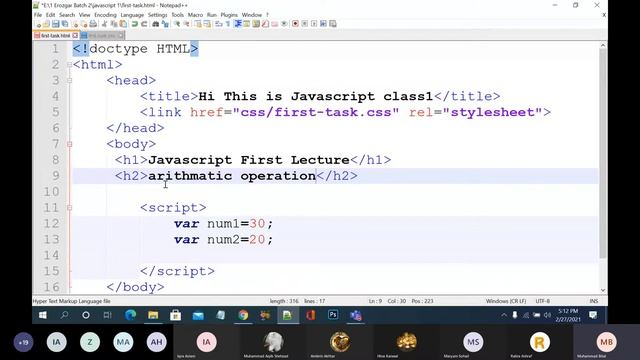Open Photoshop from the taskbar
This screenshot has width=640, height=360.
pos(333,315)
